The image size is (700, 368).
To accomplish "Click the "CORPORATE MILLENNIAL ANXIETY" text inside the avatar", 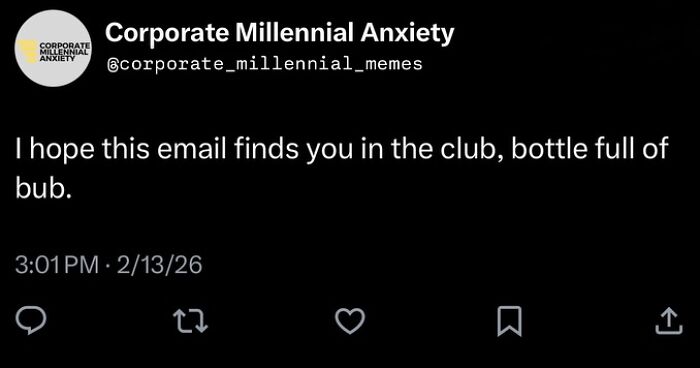I will point(64,52).
